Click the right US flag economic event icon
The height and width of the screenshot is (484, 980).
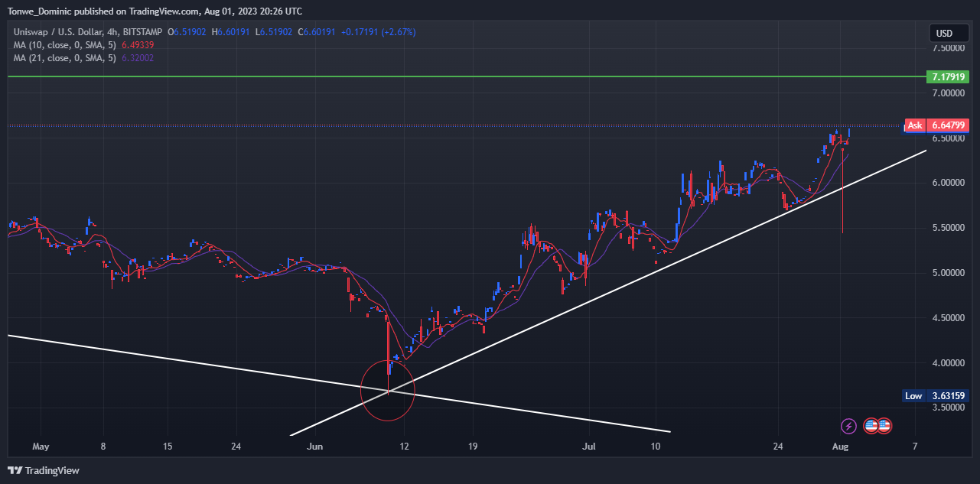[x=884, y=425]
